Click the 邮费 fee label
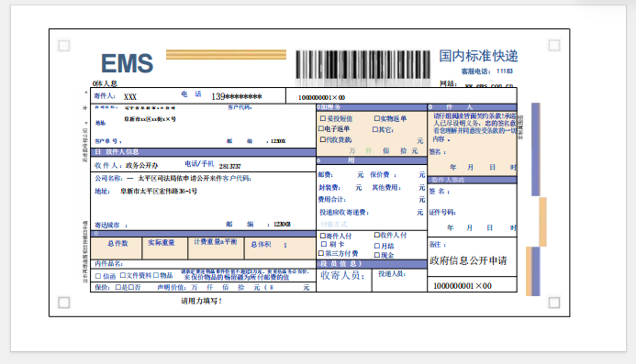 (x=325, y=175)
